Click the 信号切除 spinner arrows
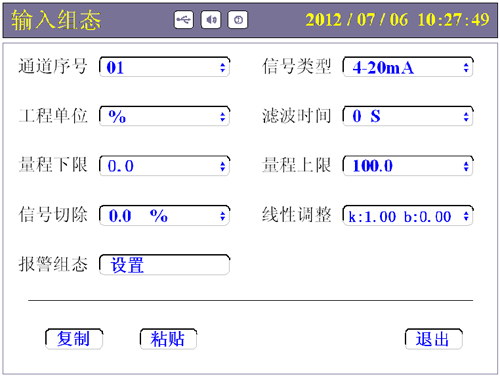The width and height of the screenshot is (500, 377). click(223, 216)
